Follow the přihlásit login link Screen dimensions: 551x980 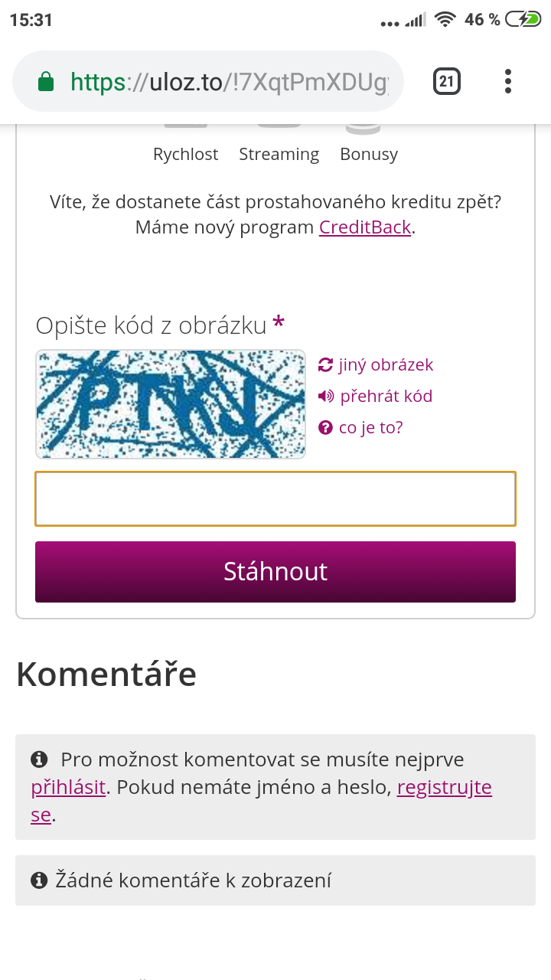coord(68,787)
